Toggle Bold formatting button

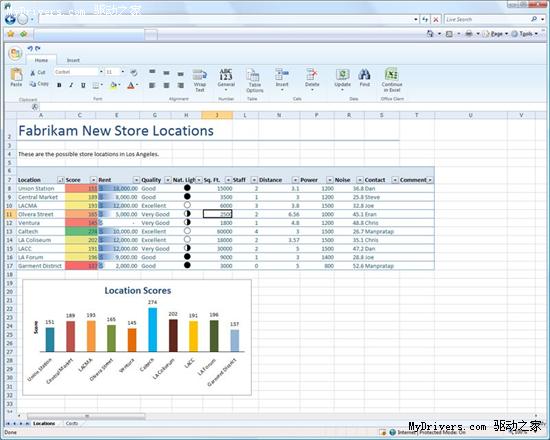(x=59, y=85)
